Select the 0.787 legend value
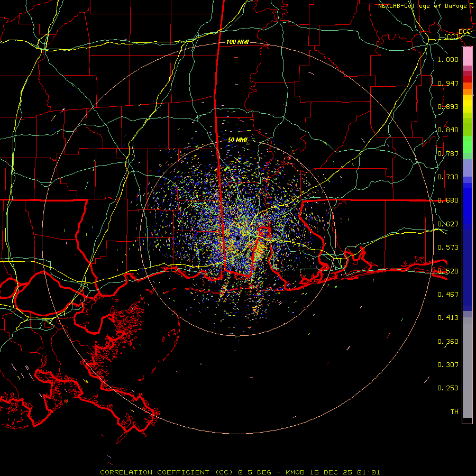This screenshot has width=476, height=476. (448, 153)
